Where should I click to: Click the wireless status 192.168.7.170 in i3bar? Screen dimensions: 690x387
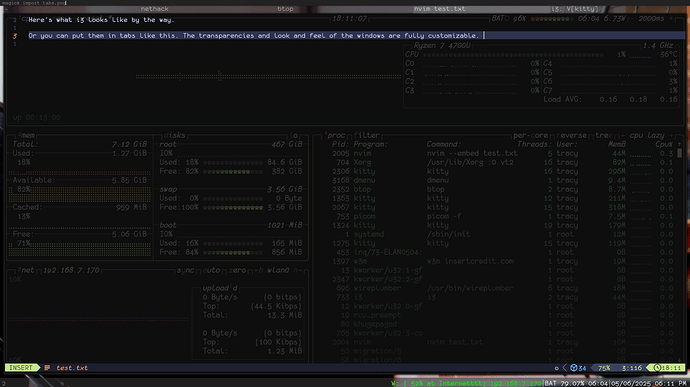click(x=466, y=383)
